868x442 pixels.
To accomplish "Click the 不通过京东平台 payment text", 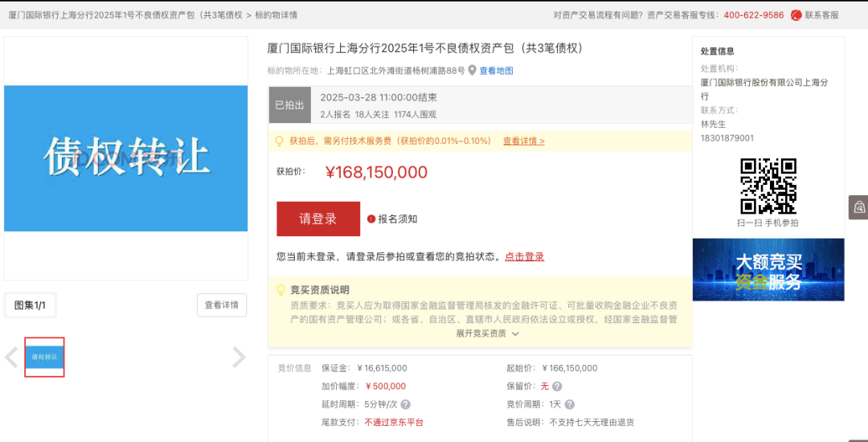I will point(394,423).
